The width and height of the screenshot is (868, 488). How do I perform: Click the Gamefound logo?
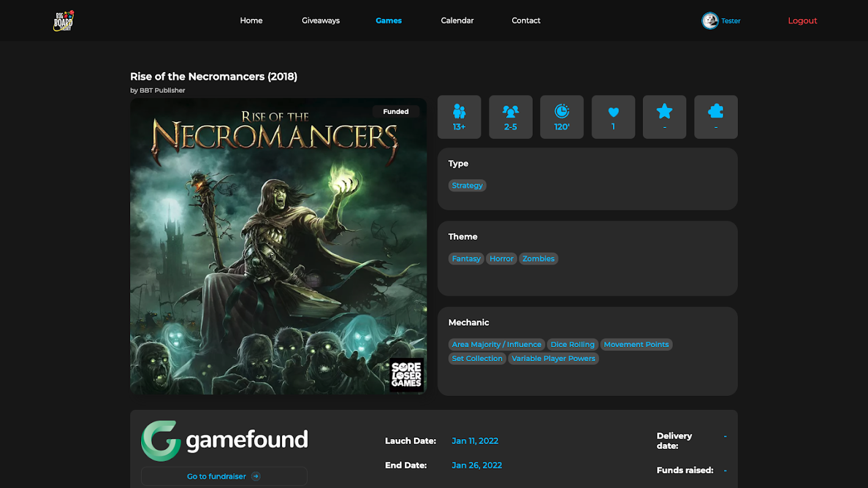click(224, 440)
